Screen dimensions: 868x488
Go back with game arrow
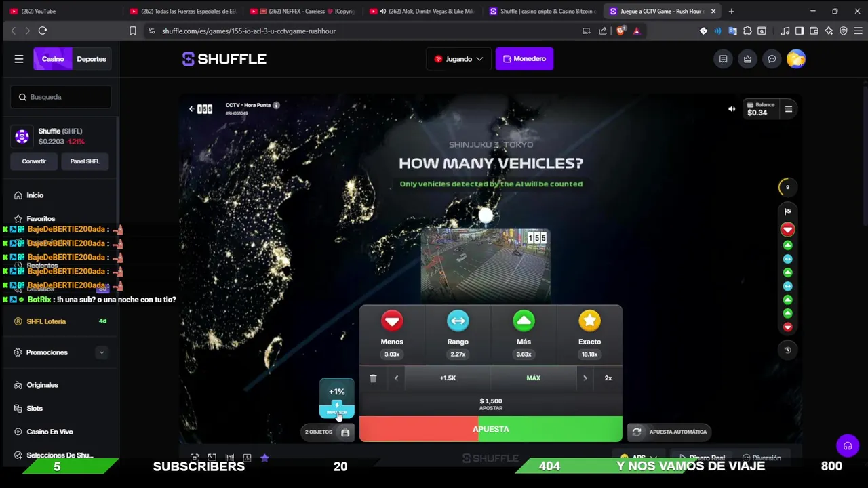(x=191, y=108)
